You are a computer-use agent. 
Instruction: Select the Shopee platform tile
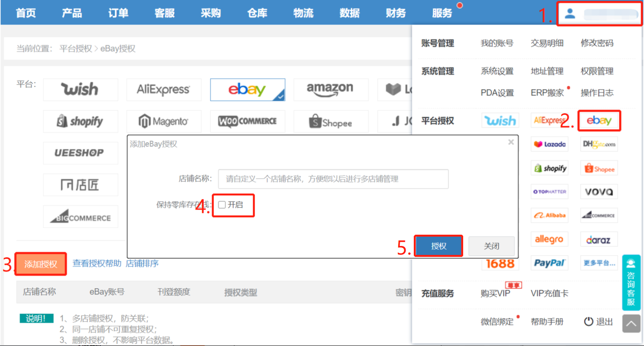pos(331,121)
